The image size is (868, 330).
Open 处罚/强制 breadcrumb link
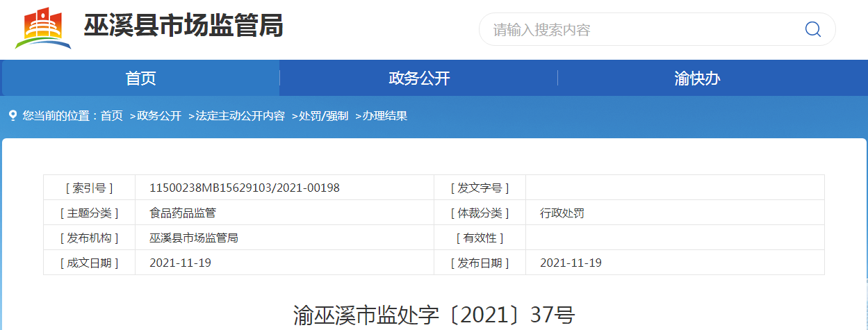click(x=324, y=116)
